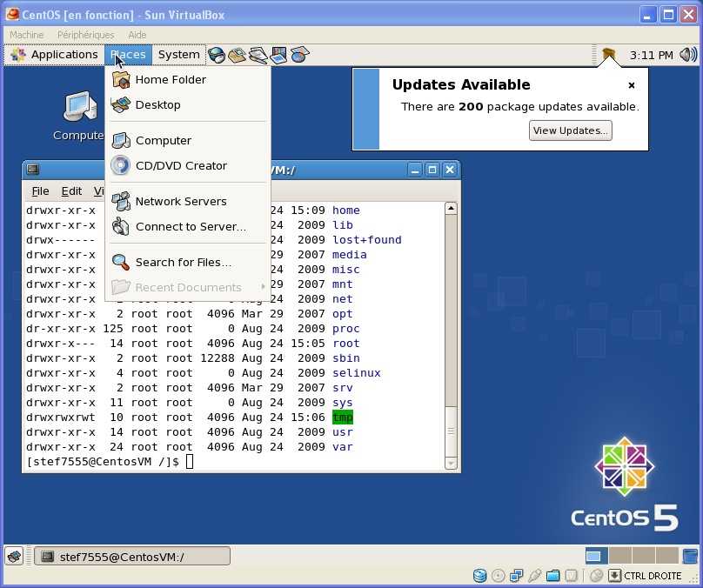The height and width of the screenshot is (588, 703).
Task: Maximize the terminal window
Action: pyautogui.click(x=432, y=170)
